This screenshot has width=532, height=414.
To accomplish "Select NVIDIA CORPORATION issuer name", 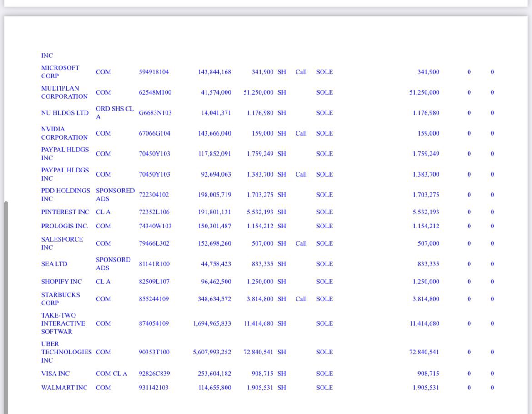I will 65,133.
